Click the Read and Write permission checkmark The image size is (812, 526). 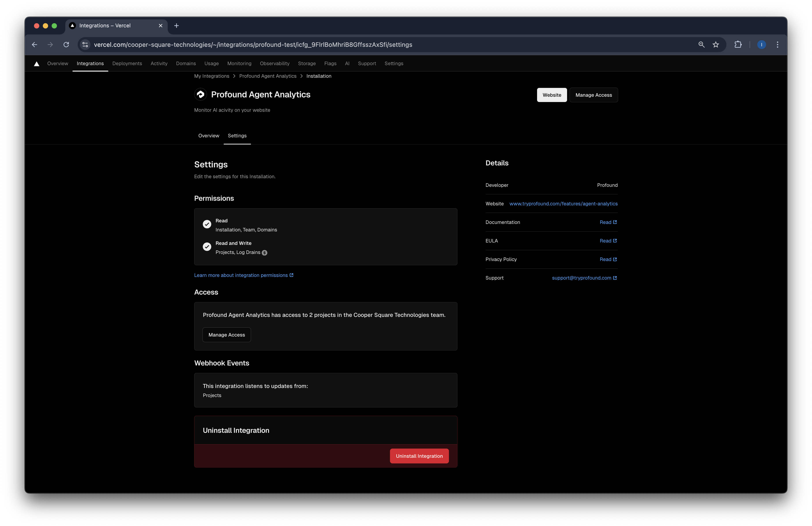(207, 247)
